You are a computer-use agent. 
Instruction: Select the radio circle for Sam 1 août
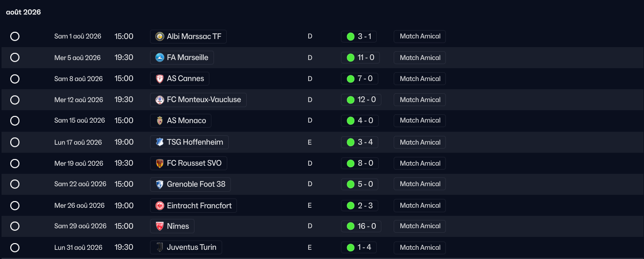[15, 36]
